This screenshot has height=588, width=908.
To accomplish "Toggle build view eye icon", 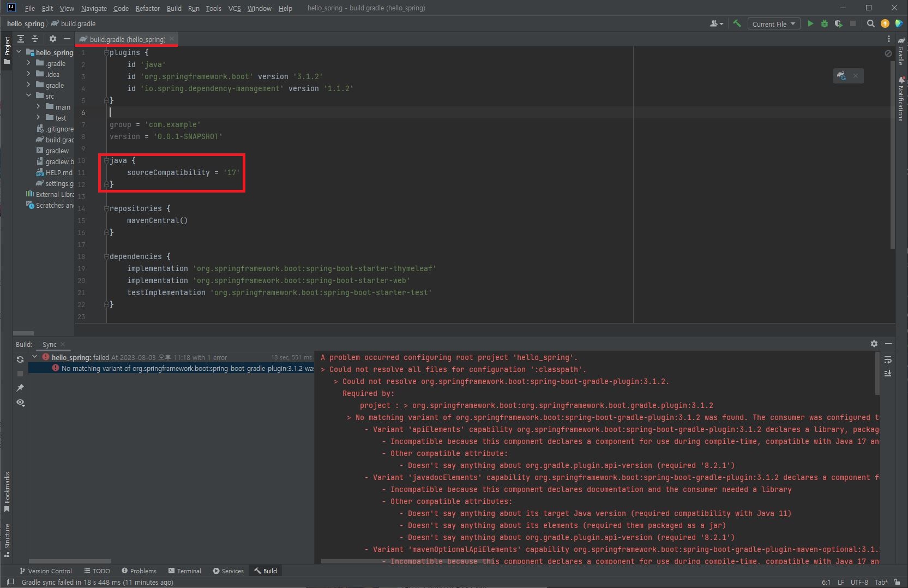I will click(20, 403).
